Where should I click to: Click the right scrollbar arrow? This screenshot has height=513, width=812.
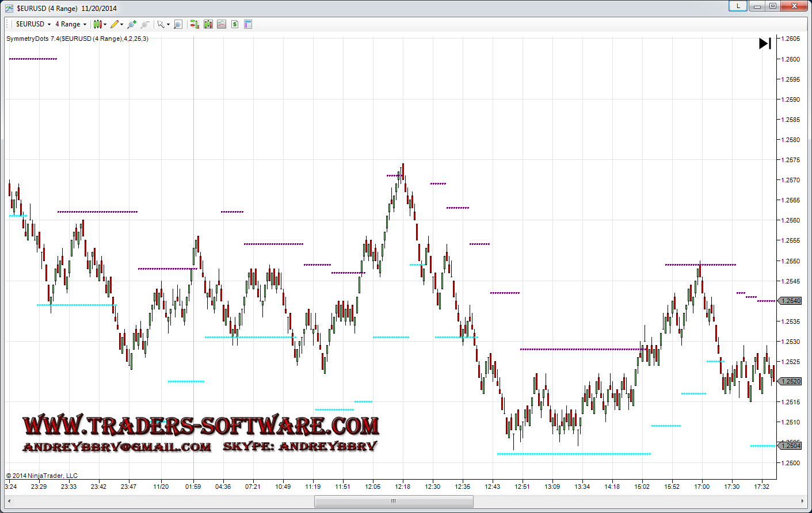[x=803, y=501]
